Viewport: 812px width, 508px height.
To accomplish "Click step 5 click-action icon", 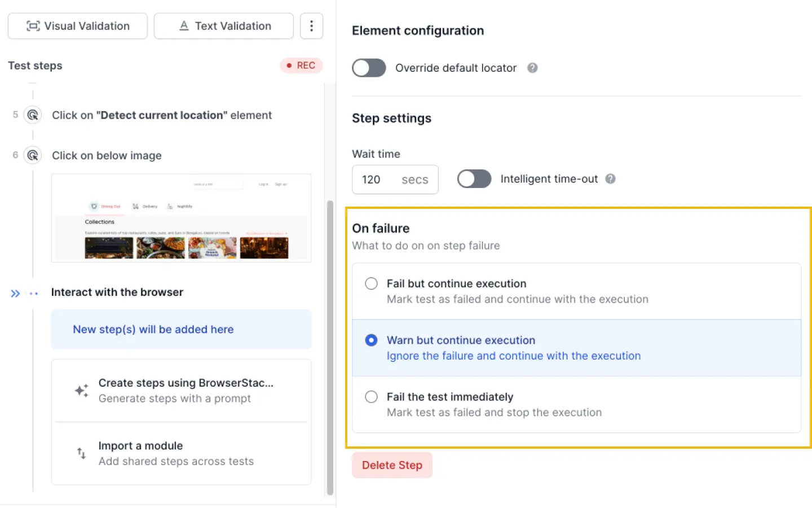I will pyautogui.click(x=33, y=115).
